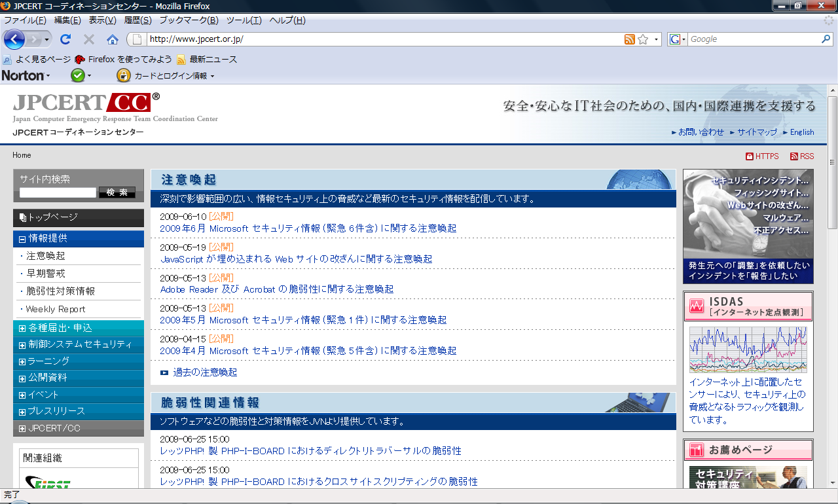Image resolution: width=838 pixels, height=504 pixels.
Task: Click the Norton green checkmark icon
Action: point(78,75)
